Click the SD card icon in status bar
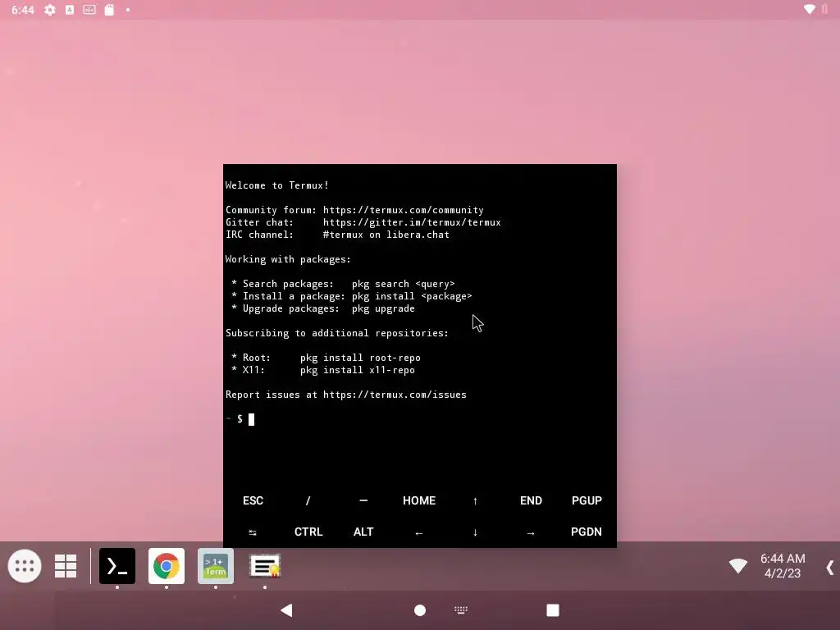The image size is (840, 630). point(109,10)
